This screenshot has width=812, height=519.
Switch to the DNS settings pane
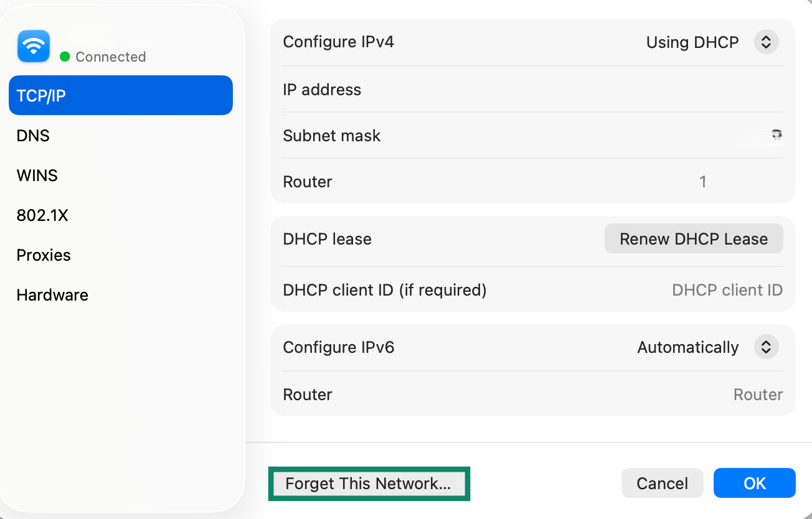[x=32, y=135]
